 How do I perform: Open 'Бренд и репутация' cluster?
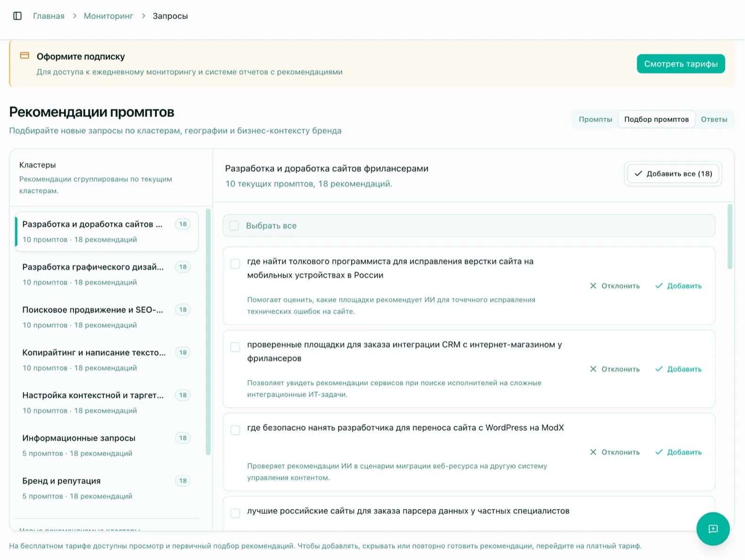pyautogui.click(x=106, y=488)
